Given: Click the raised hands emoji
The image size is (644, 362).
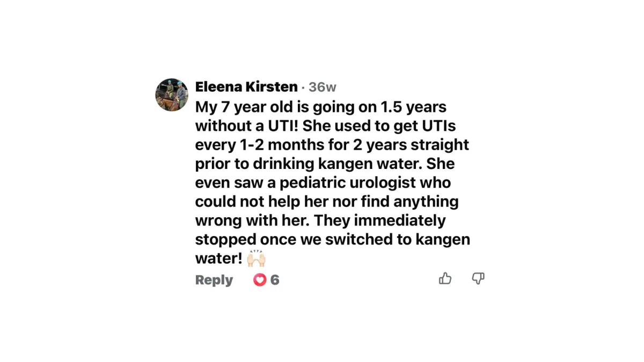Looking at the screenshot, I should [x=256, y=258].
